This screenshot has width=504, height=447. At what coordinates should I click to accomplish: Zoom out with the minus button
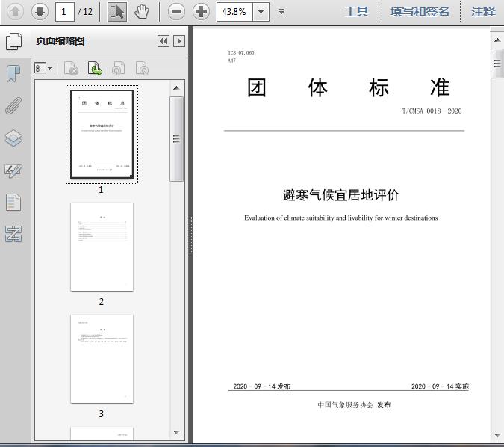[x=176, y=12]
